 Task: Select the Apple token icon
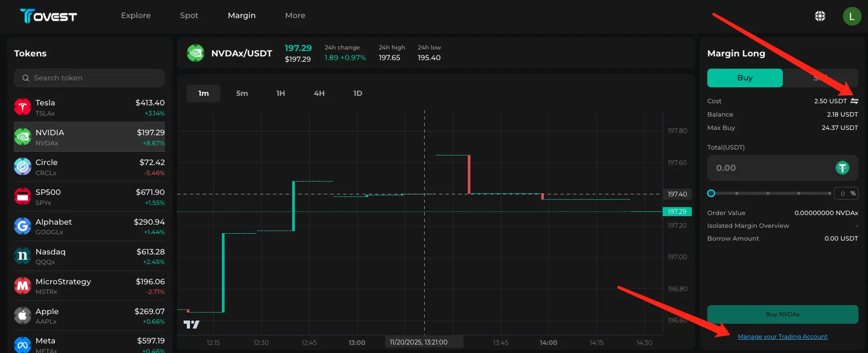point(22,316)
